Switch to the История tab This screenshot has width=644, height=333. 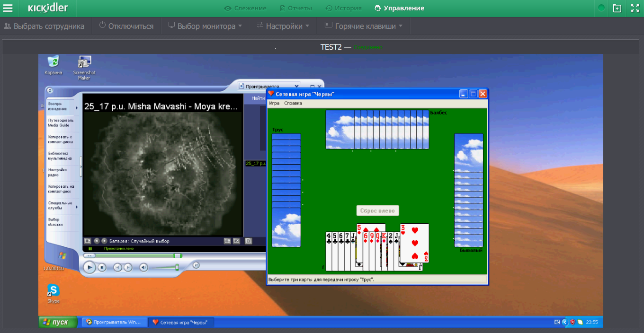click(x=344, y=8)
